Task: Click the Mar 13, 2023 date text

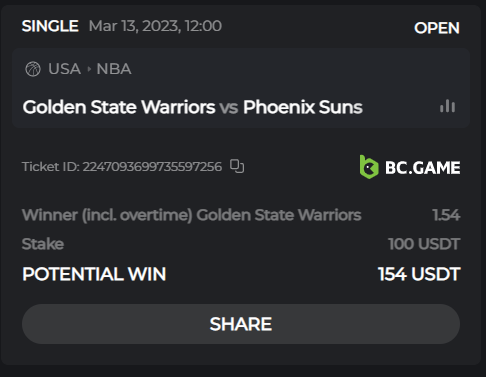Action: coord(135,26)
